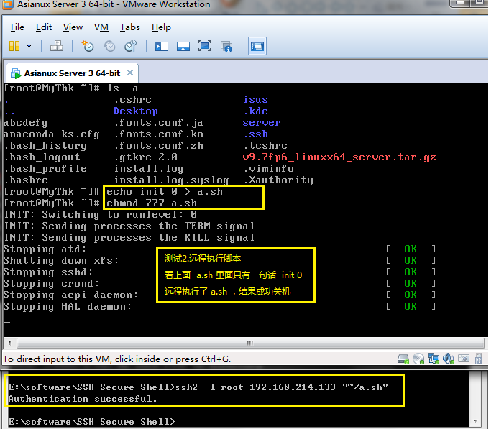Switch to Unity mode icon
Screen dimensions: 504x429
coord(226,47)
